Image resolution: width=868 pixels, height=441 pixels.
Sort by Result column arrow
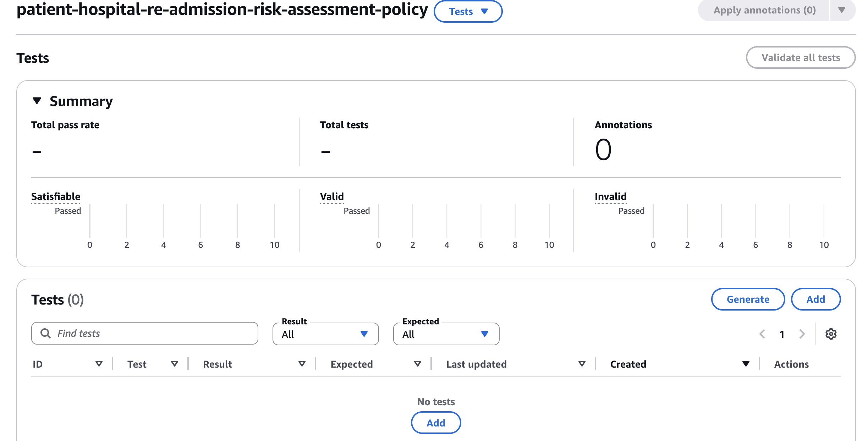click(302, 364)
